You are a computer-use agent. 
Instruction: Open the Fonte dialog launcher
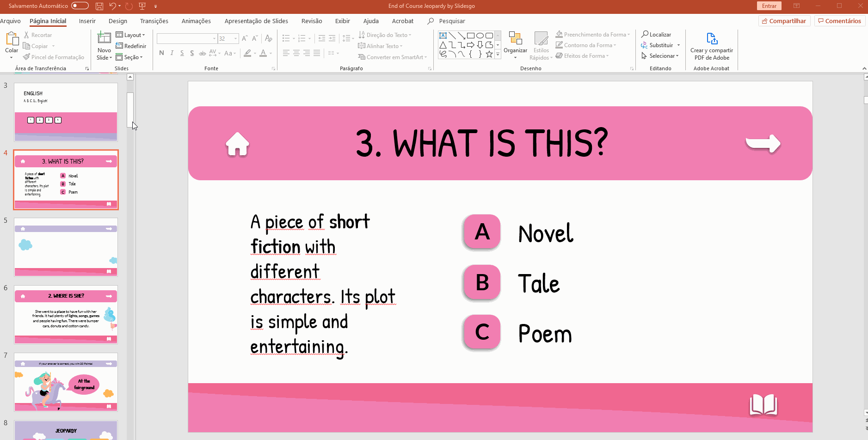[x=273, y=68]
